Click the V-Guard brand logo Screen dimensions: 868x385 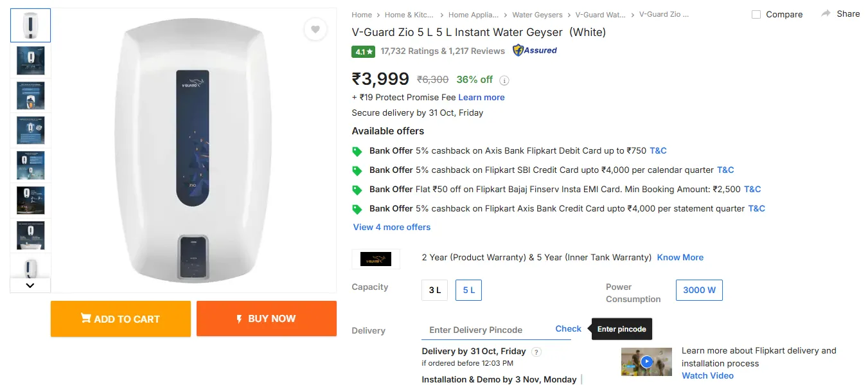tap(376, 258)
